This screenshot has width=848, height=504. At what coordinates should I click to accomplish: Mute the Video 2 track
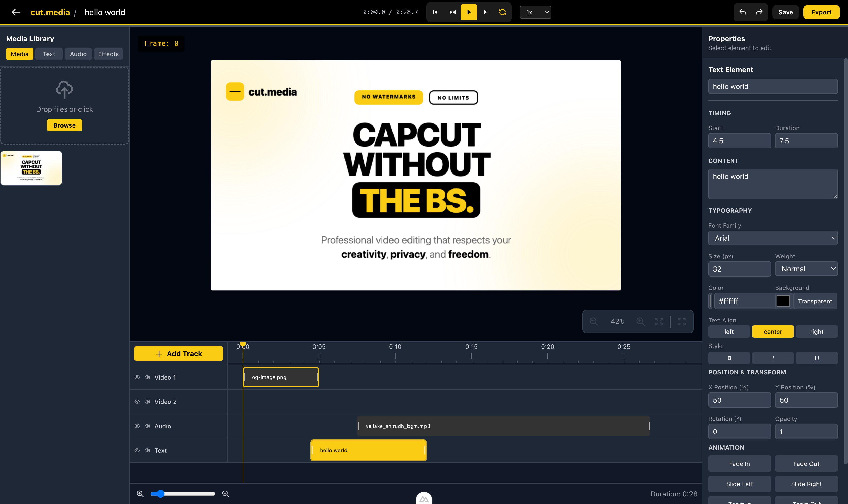[147, 402]
